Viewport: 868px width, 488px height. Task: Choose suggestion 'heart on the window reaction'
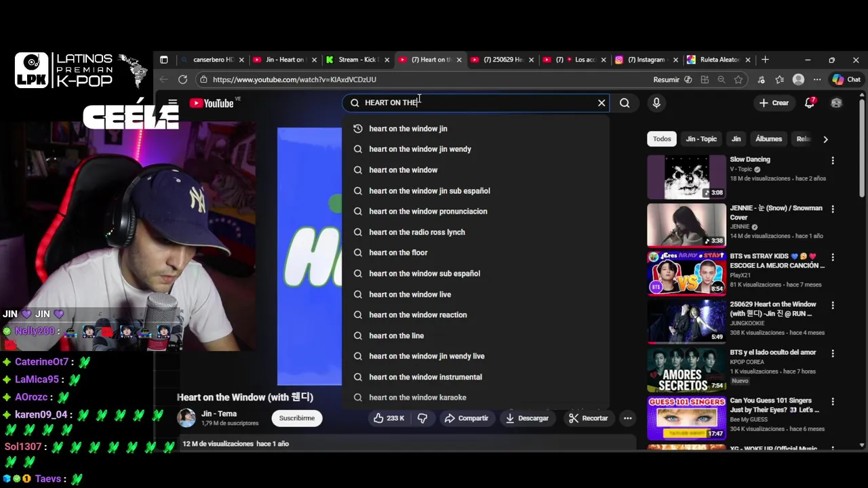[475, 315]
